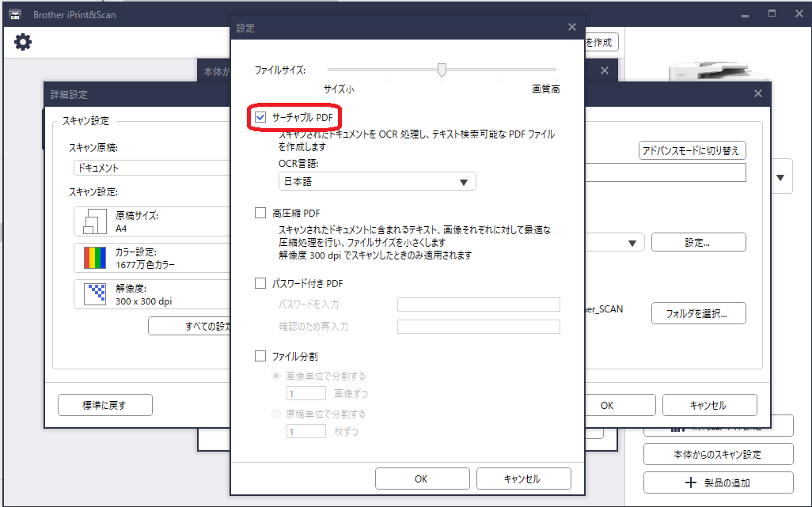Select the カラー設定: 1677万色カラー setting row
The image size is (812, 507).
click(x=152, y=258)
